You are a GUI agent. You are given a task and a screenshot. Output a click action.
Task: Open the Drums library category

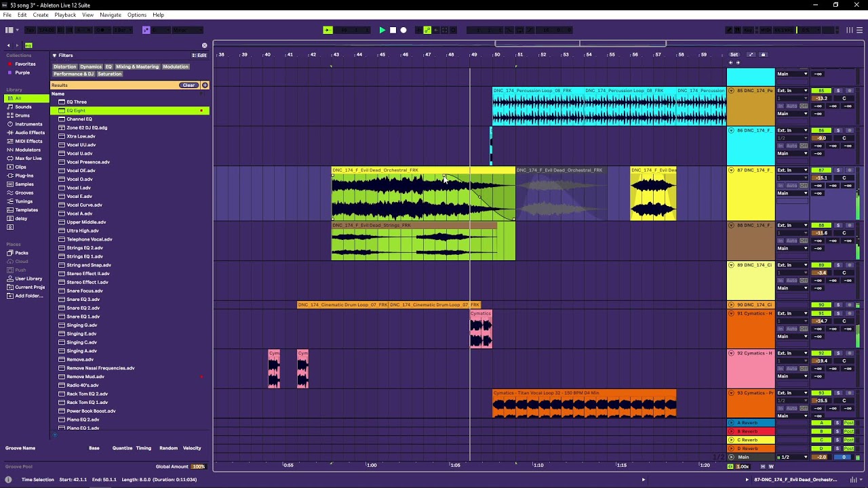click(x=22, y=115)
